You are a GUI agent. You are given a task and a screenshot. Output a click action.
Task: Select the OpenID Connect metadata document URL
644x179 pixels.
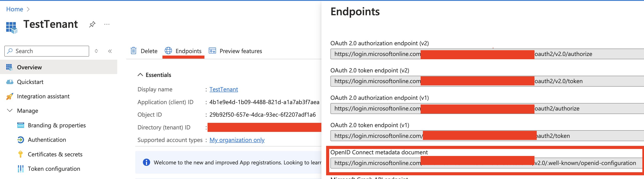(486, 163)
